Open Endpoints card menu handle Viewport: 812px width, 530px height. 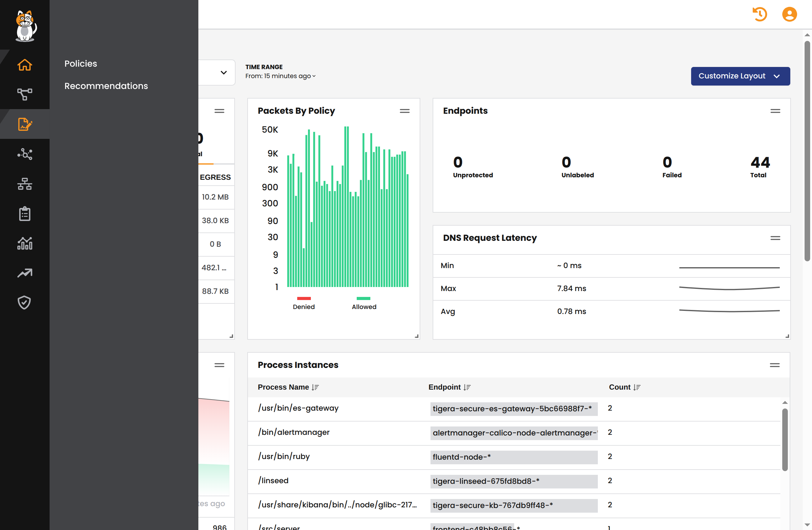[775, 111]
